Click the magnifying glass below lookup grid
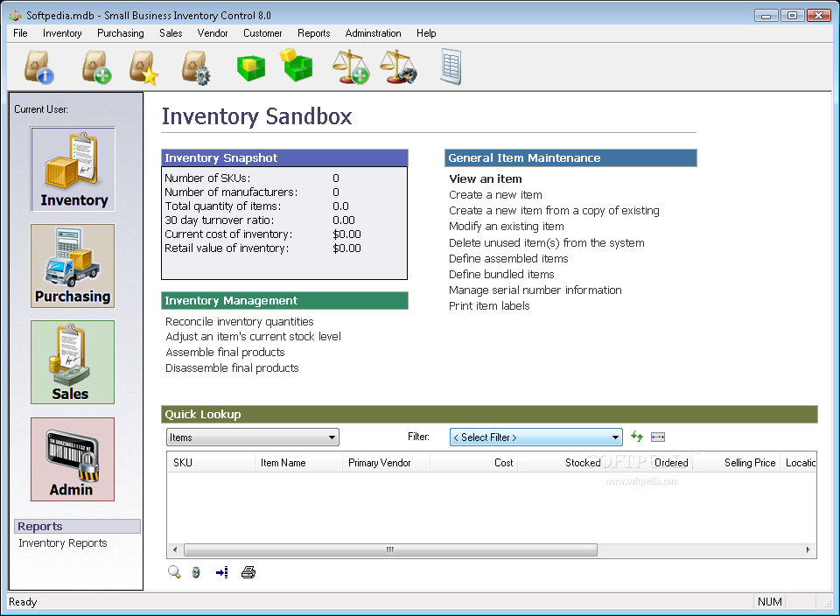Image resolution: width=840 pixels, height=616 pixels. tap(174, 572)
